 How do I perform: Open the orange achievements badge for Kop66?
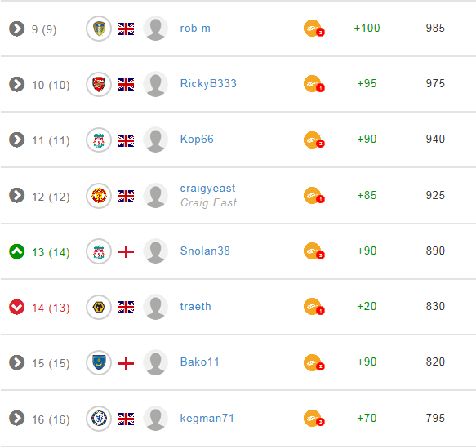coord(314,140)
